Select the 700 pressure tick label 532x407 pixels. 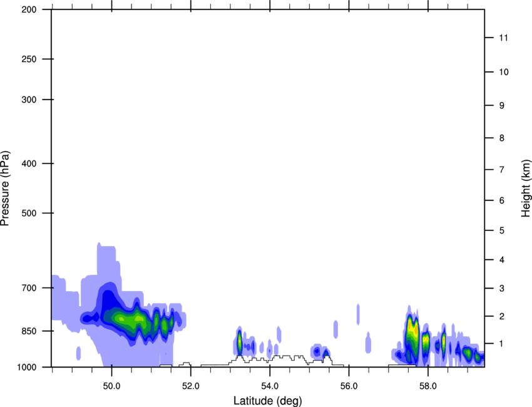click(29, 288)
